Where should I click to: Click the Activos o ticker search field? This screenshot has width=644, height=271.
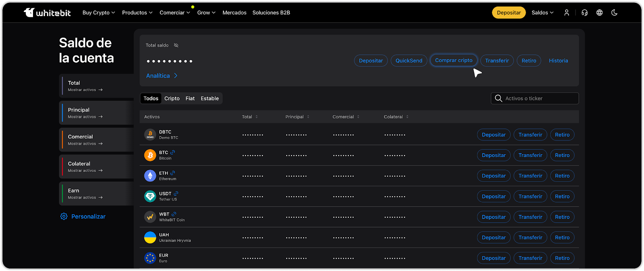[539, 98]
